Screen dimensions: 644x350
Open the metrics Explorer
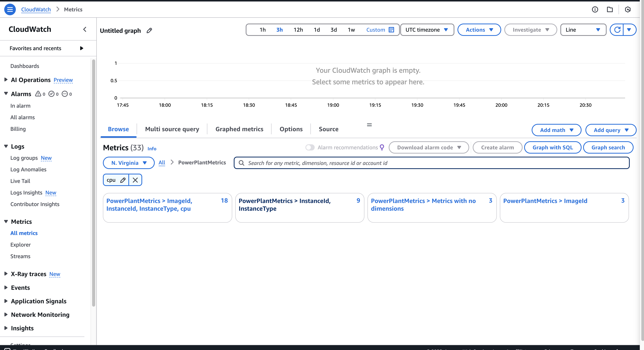[x=20, y=245]
